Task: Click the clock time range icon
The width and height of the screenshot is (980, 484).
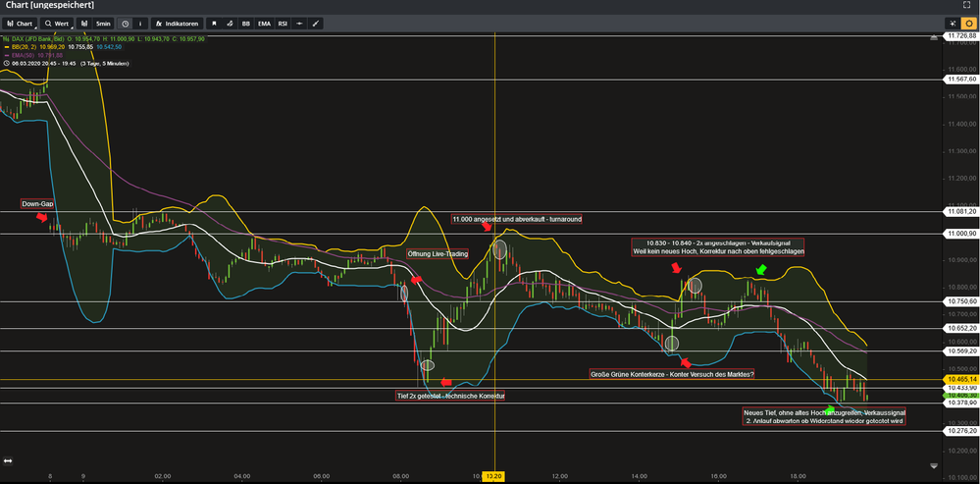Action: click(x=125, y=23)
